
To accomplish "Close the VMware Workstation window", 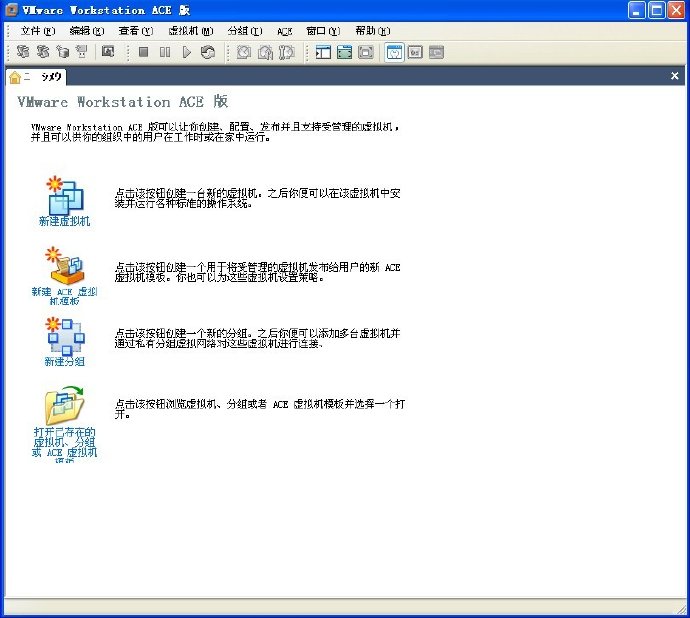I will click(x=676, y=10).
